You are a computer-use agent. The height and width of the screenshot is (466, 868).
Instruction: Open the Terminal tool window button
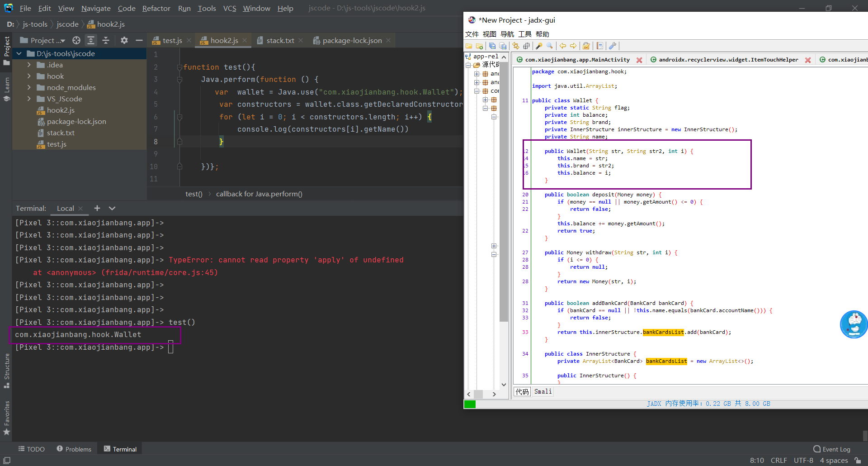coord(120,449)
